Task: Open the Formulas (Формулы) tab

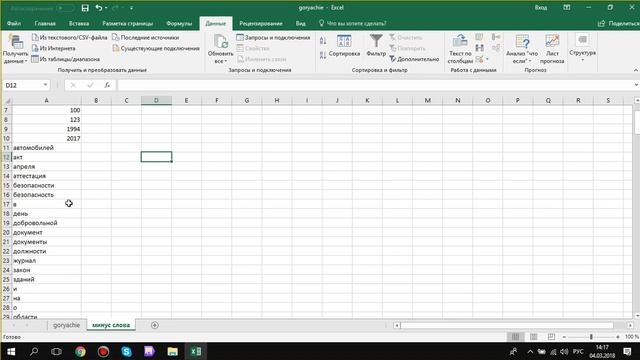Action: pyautogui.click(x=179, y=24)
